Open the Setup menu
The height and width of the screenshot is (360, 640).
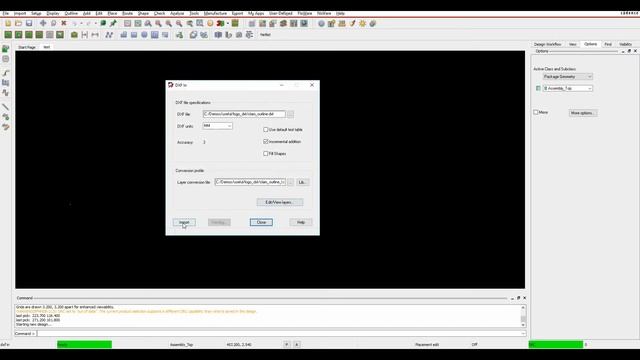[x=36, y=13]
